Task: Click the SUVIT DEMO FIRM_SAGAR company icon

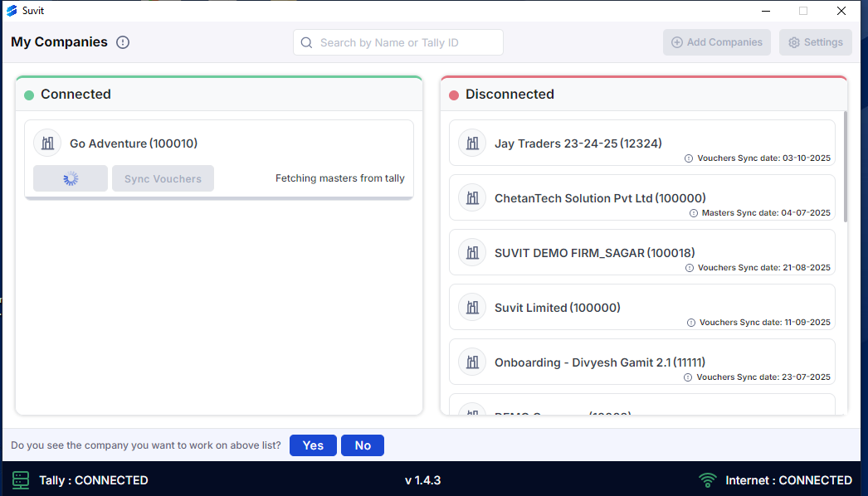Action: pyautogui.click(x=472, y=252)
